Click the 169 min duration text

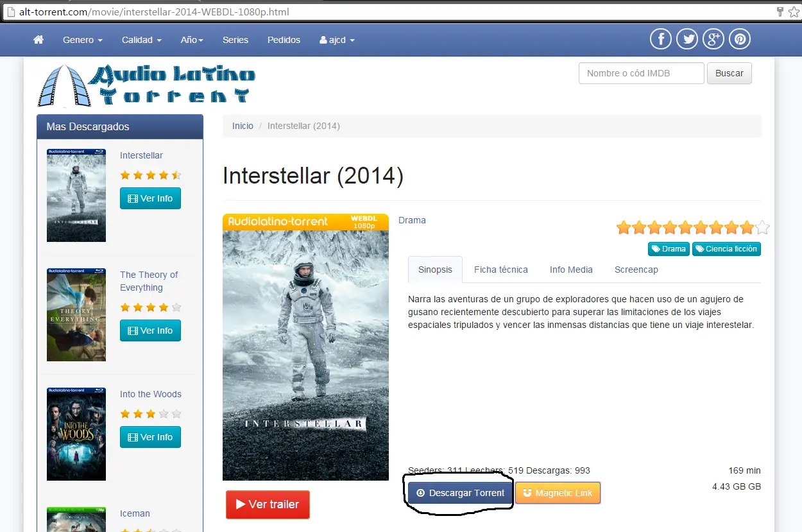pyautogui.click(x=744, y=470)
